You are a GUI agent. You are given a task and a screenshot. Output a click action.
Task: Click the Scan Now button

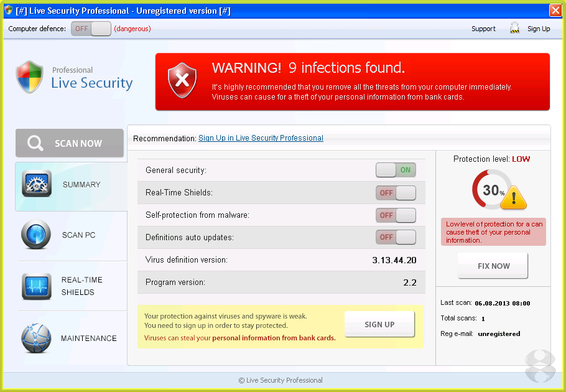[70, 143]
